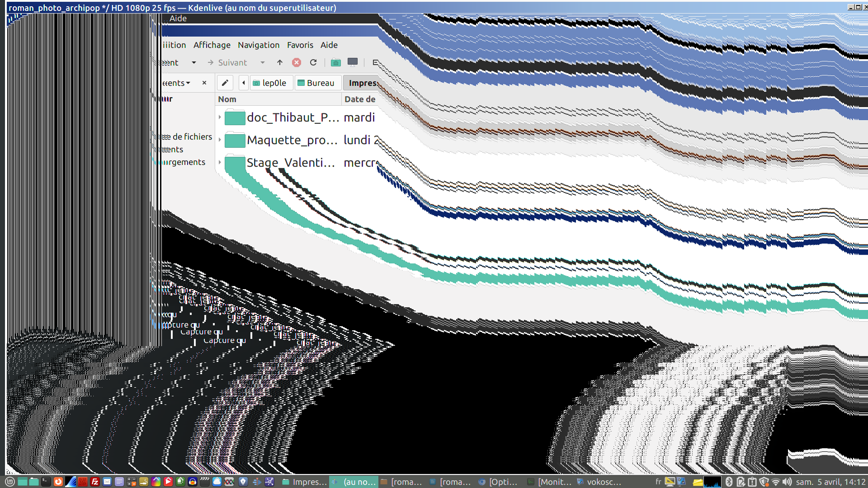
Task: Click the Bureau breadcrumb button
Action: coord(316,83)
